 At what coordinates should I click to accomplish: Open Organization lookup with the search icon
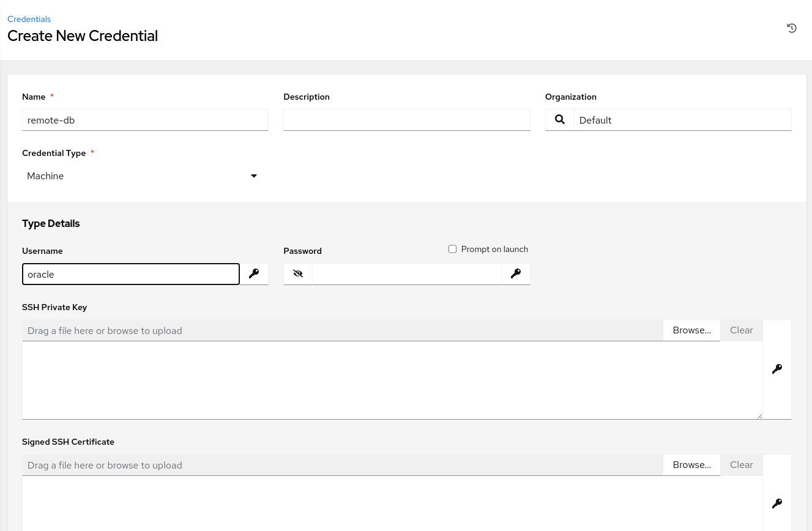click(560, 120)
